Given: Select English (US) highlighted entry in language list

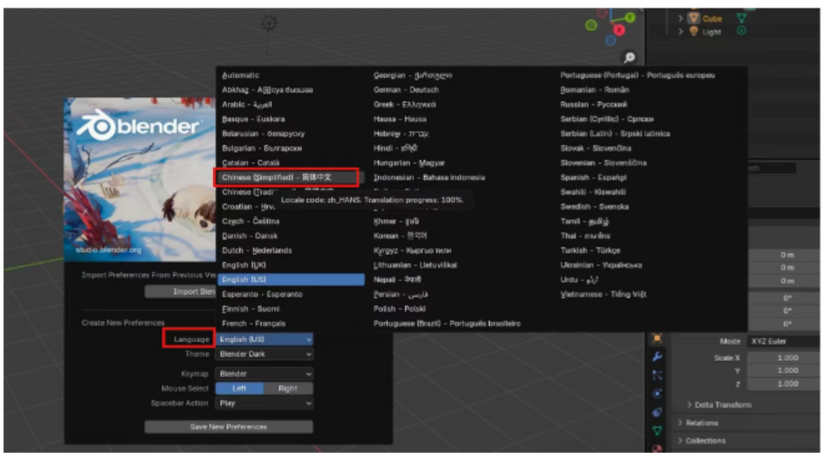Looking at the screenshot, I should (291, 280).
